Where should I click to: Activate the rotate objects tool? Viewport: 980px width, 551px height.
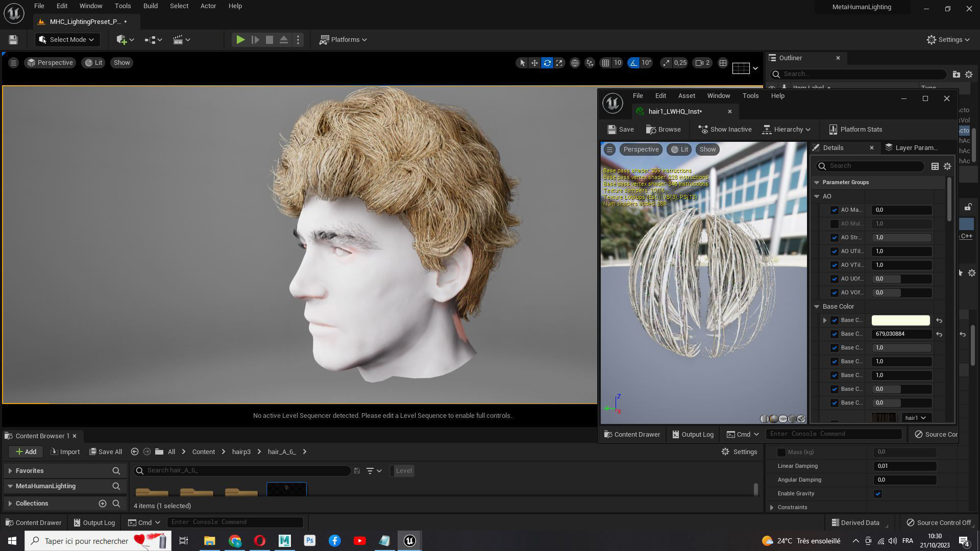pos(547,63)
